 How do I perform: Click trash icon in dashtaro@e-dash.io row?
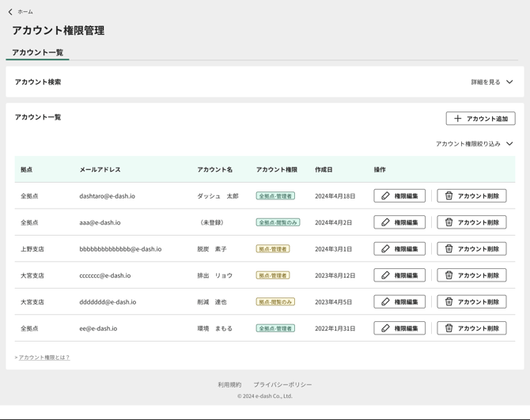(449, 196)
